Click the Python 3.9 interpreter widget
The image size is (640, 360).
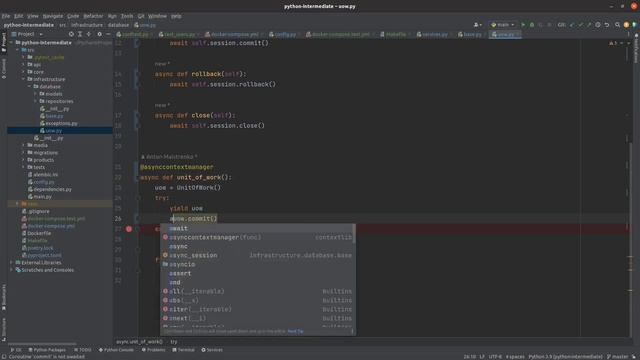(565, 357)
